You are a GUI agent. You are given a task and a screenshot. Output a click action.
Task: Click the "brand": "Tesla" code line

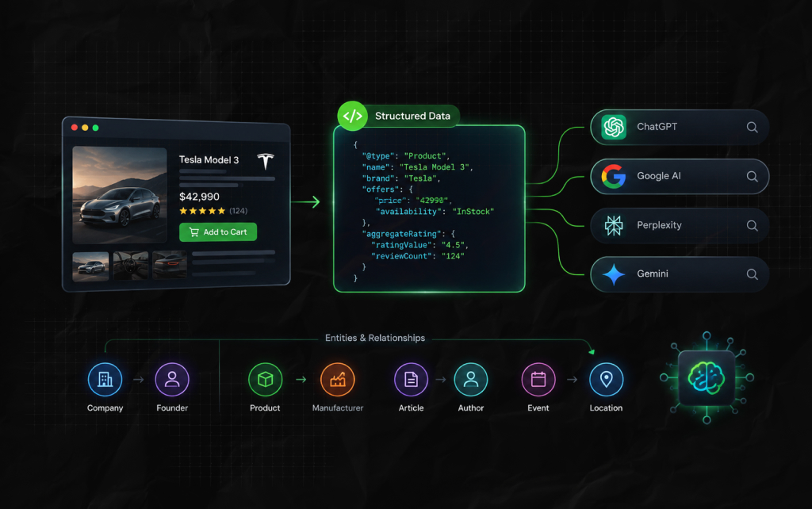tap(401, 178)
